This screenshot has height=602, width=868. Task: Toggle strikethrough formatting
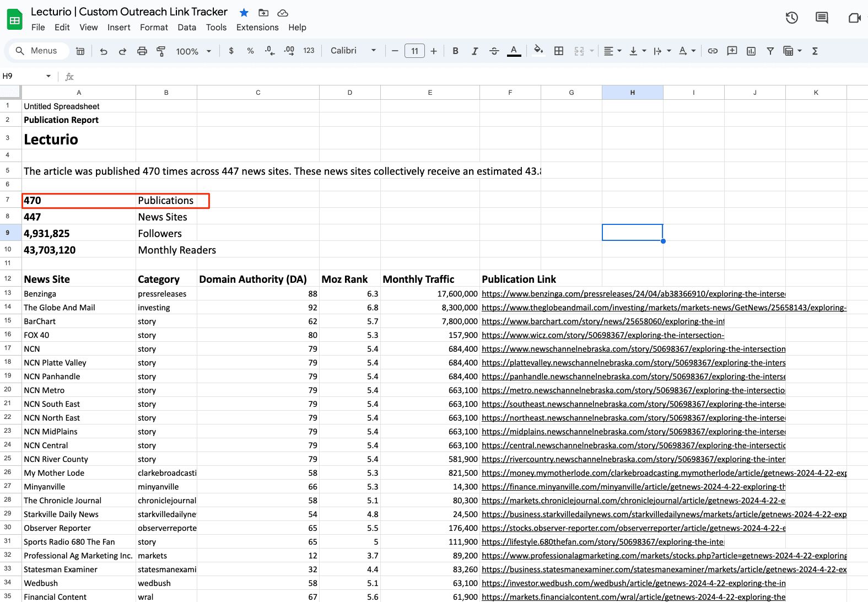pos(494,51)
